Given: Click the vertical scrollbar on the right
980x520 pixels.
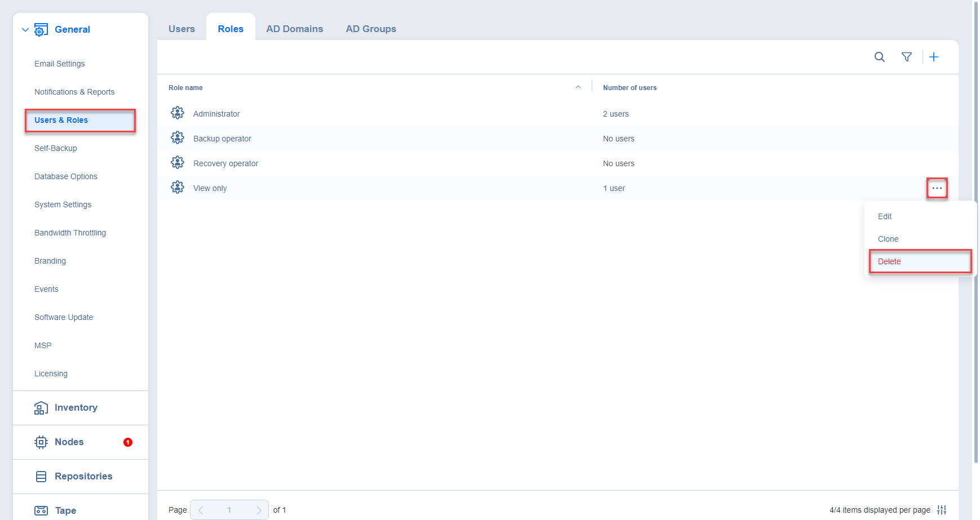Looking at the screenshot, I should click(975, 225).
